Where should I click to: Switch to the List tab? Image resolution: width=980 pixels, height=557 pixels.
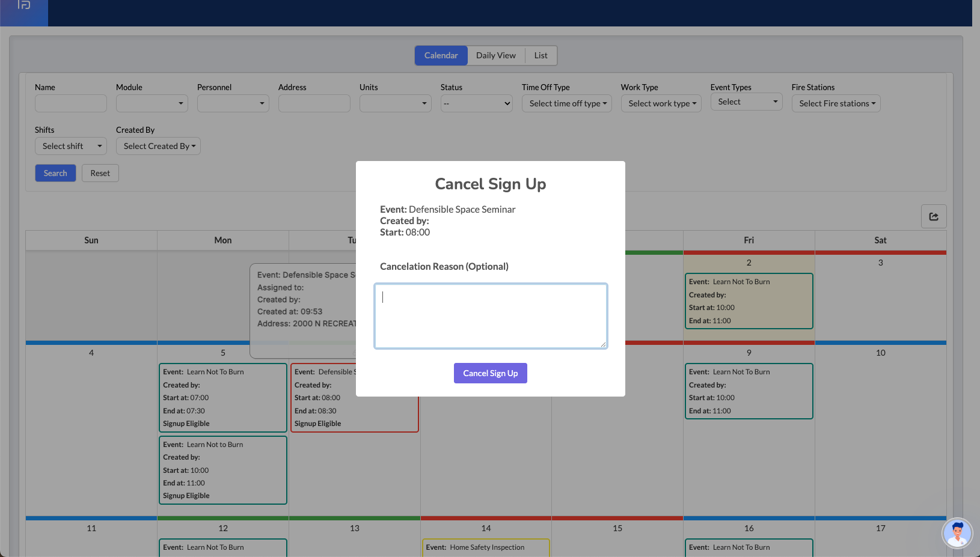pyautogui.click(x=541, y=55)
